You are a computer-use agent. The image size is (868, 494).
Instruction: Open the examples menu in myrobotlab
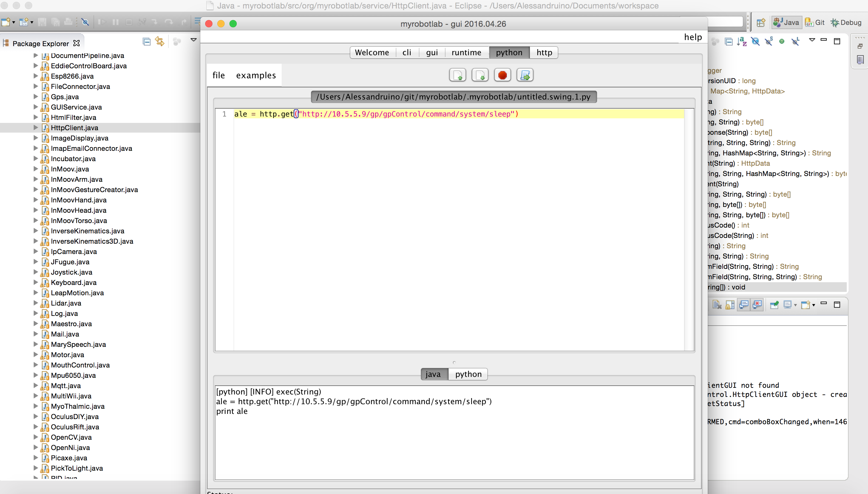[x=256, y=75]
